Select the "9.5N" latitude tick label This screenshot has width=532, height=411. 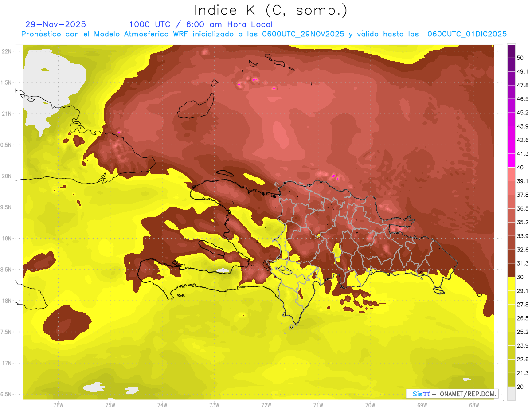coord(7,207)
